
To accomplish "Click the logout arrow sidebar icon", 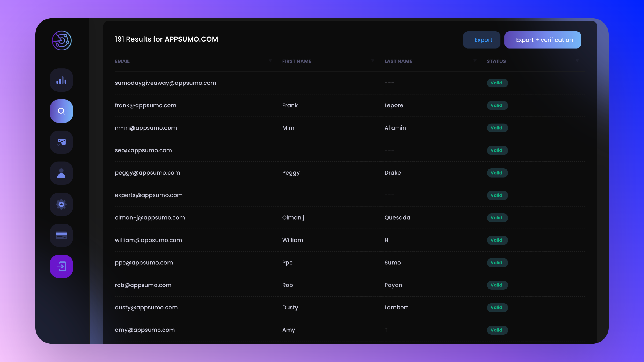I will click(61, 266).
